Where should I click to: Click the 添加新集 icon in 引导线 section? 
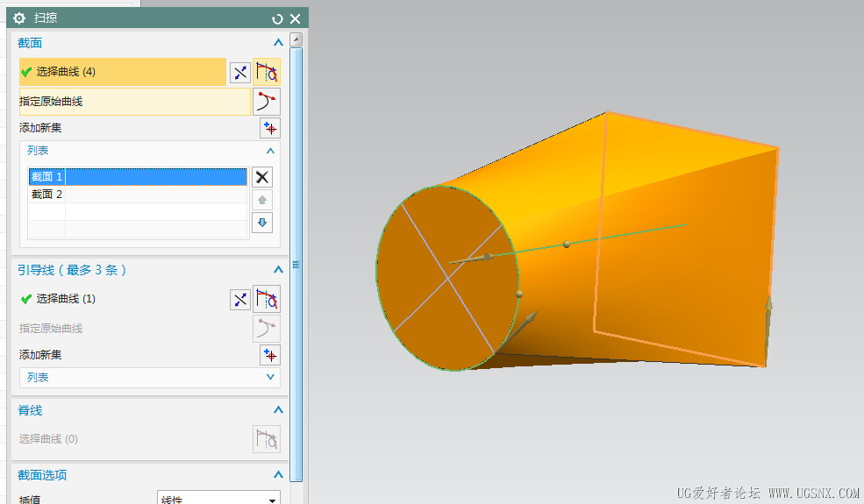(x=270, y=355)
